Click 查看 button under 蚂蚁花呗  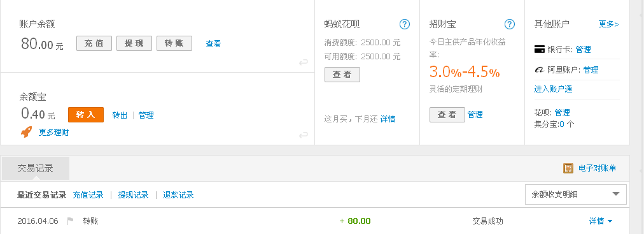click(342, 75)
